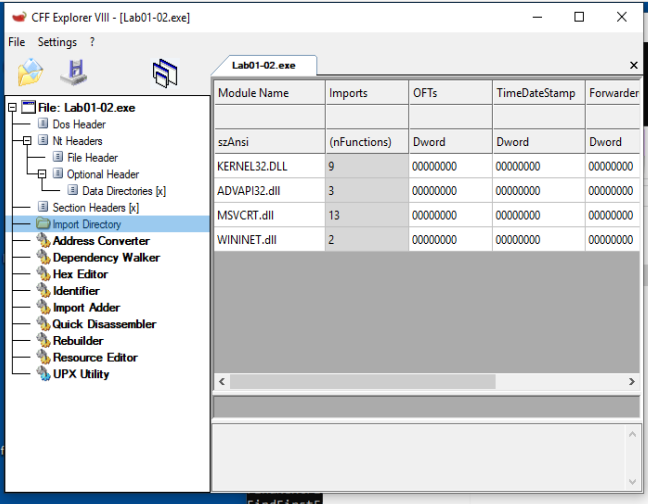Screen dimensions: 648x504
Task: Select Optional Header in the tree
Action: 103,174
